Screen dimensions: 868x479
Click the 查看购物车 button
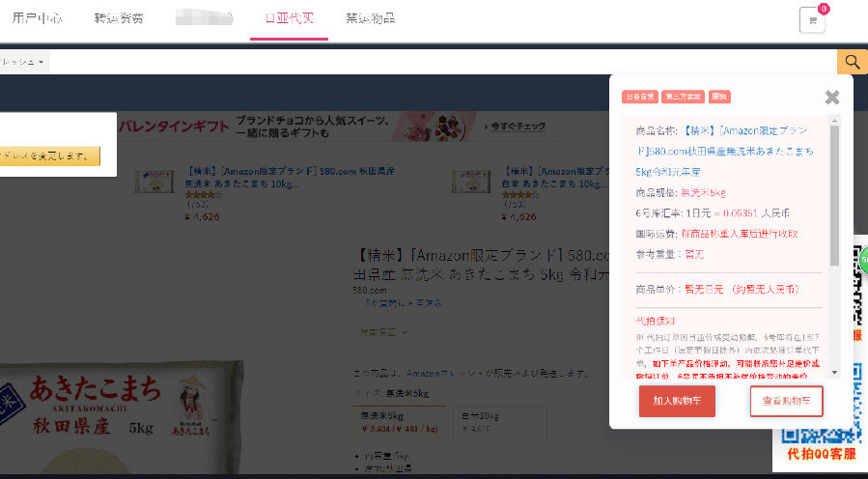(787, 401)
